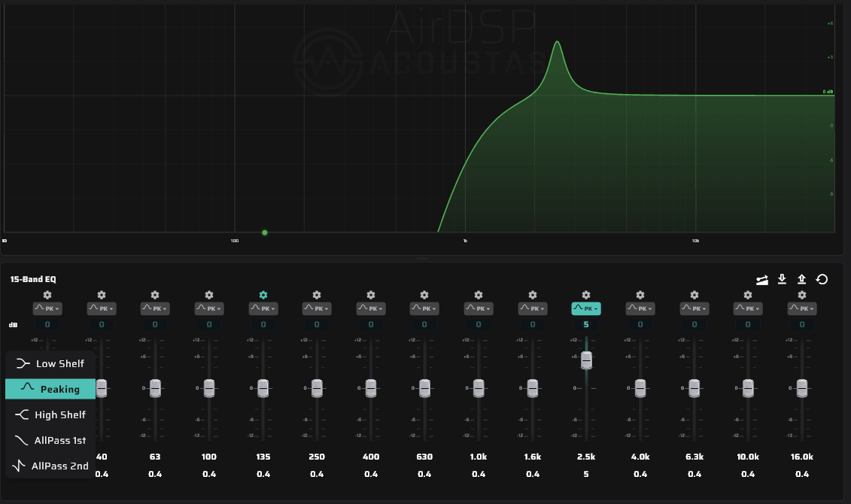851x504 pixels.
Task: Open gear settings for the 4.0k band
Action: pos(640,295)
